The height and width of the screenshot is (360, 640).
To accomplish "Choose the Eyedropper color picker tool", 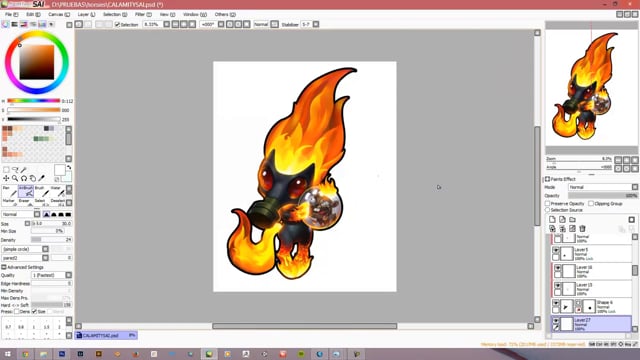I will pos(41,178).
